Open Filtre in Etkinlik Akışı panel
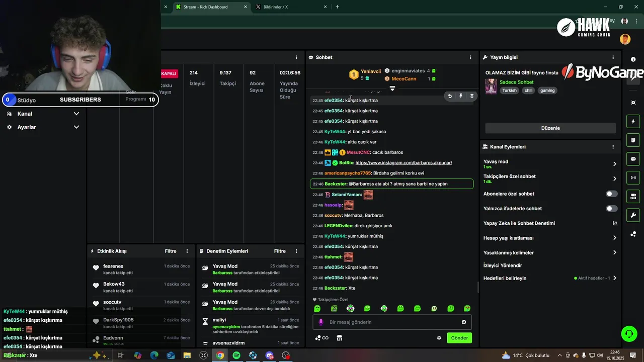 point(171,251)
